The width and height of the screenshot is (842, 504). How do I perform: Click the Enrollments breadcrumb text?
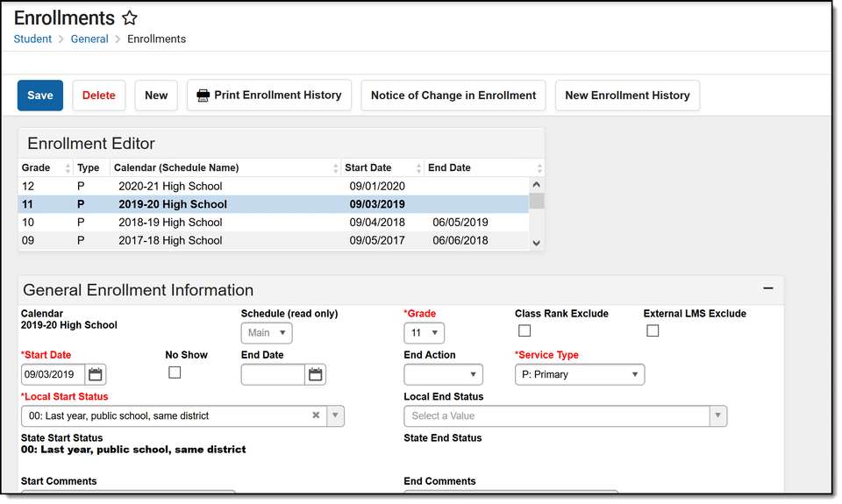[156, 39]
